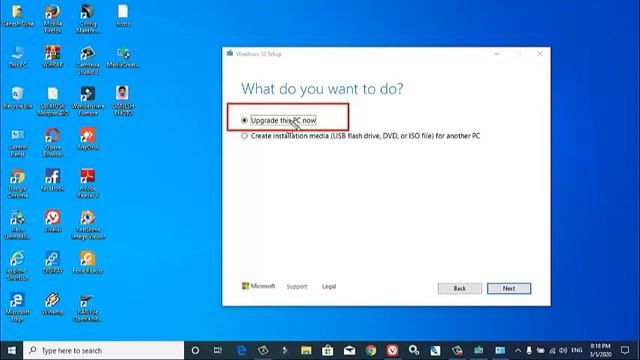This screenshot has height=360, width=640.
Task: Open the Action Center notifications icon
Action: tap(625, 350)
